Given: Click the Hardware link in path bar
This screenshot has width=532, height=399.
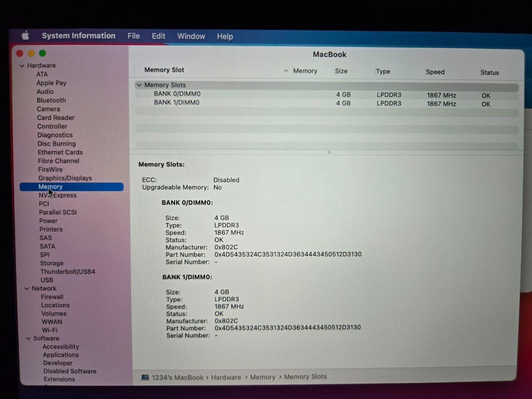Looking at the screenshot, I should pos(226,377).
